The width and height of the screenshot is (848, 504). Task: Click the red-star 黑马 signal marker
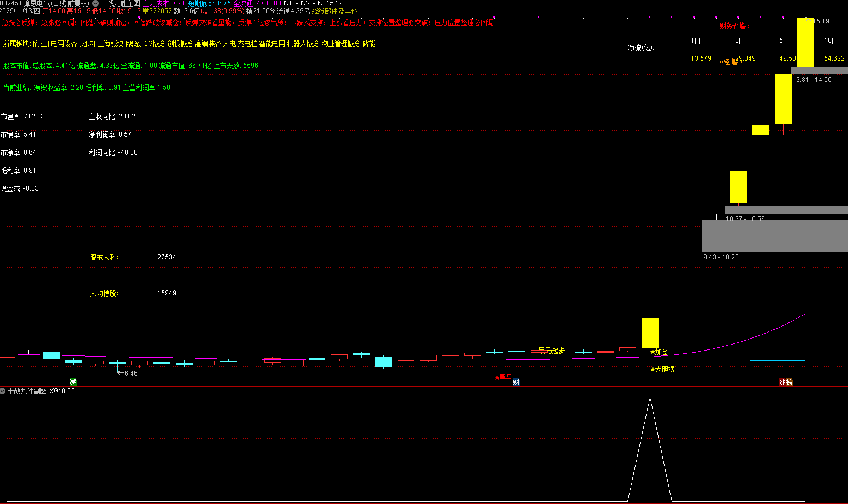pos(503,377)
